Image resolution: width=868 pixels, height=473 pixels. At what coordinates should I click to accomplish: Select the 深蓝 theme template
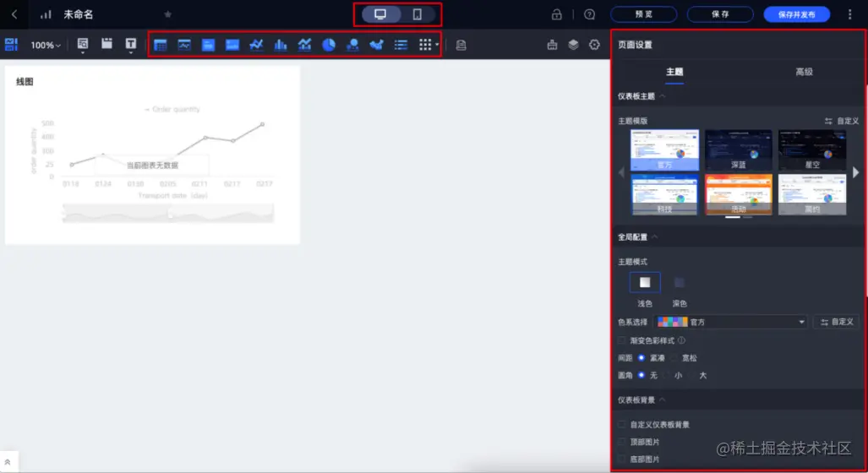tap(738, 150)
